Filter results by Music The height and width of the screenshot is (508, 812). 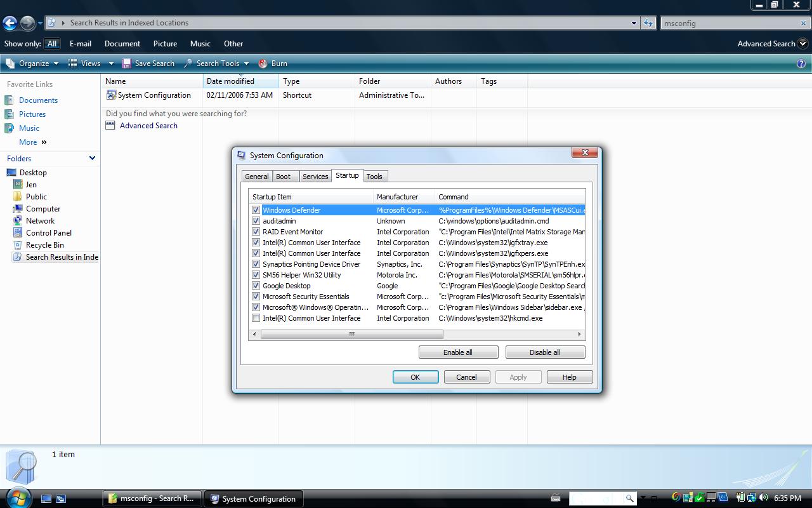point(200,44)
